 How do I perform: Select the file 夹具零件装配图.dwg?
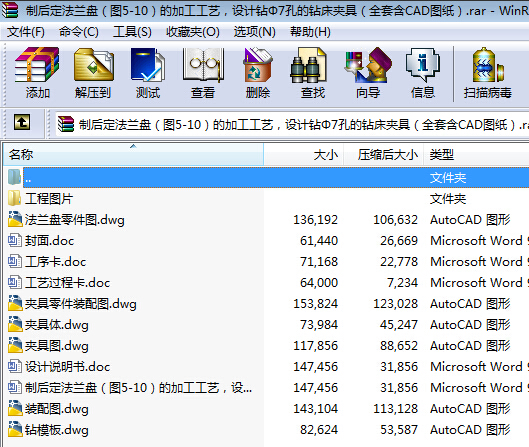[81, 304]
